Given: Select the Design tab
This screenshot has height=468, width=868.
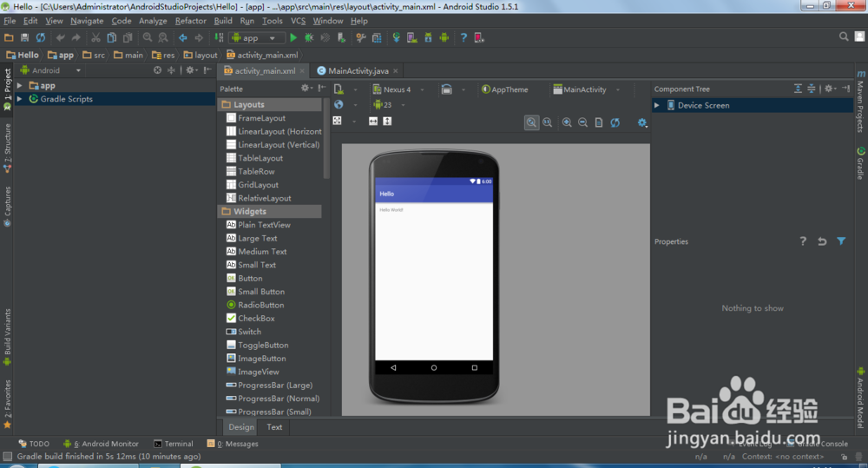Looking at the screenshot, I should click(241, 427).
